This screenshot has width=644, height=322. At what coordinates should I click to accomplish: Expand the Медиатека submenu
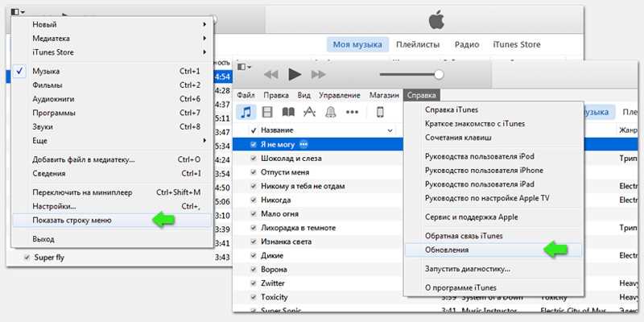[113, 38]
